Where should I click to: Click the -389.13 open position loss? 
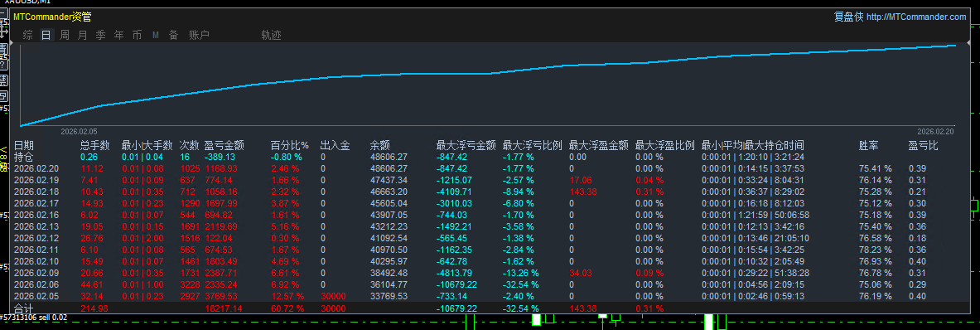pyautogui.click(x=220, y=157)
